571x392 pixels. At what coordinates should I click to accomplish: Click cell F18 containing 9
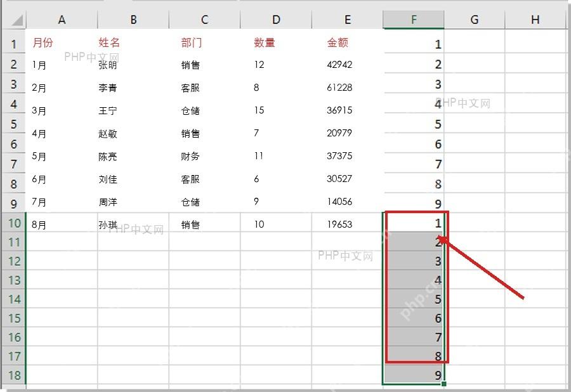coord(414,375)
